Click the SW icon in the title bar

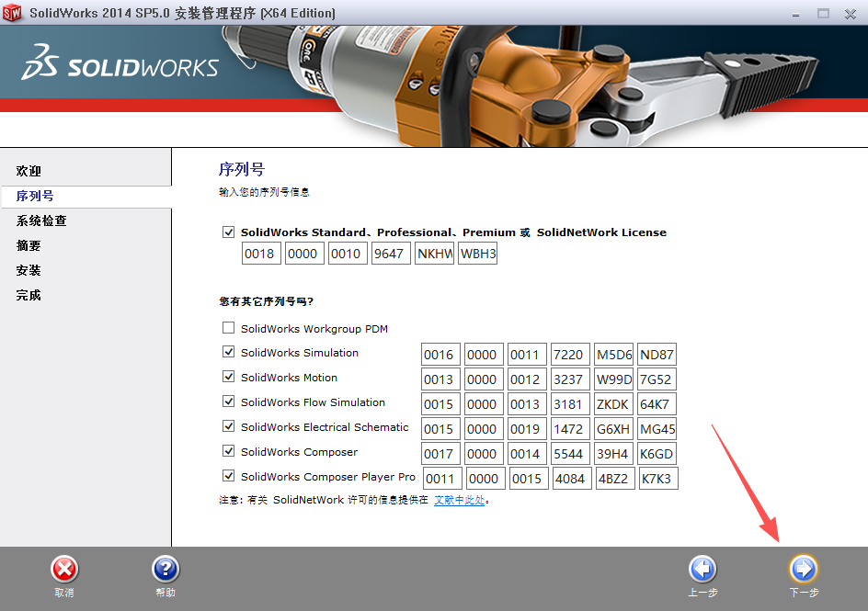tap(14, 13)
